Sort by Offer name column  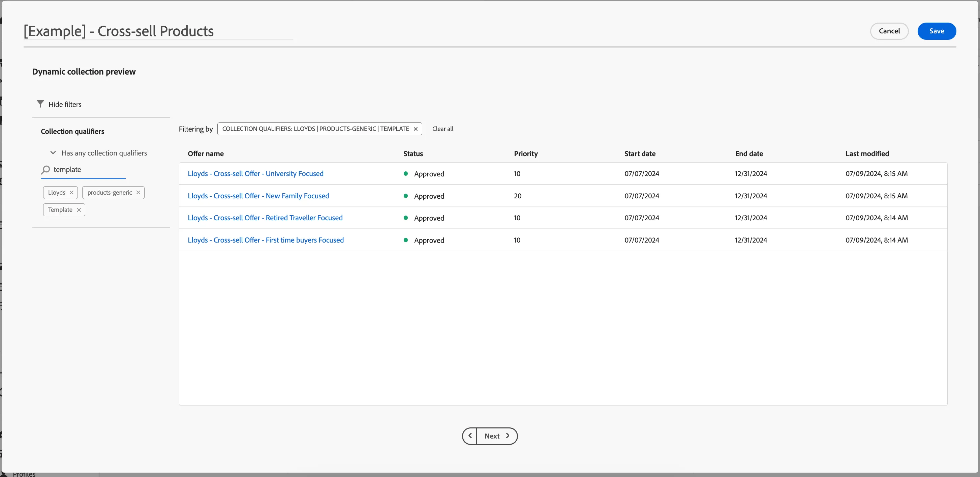(x=206, y=154)
